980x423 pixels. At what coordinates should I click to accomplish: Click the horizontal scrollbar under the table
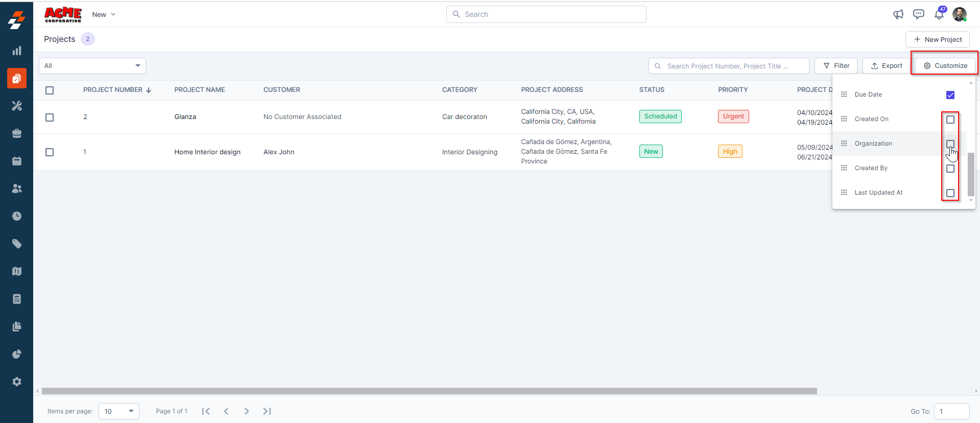point(429,391)
